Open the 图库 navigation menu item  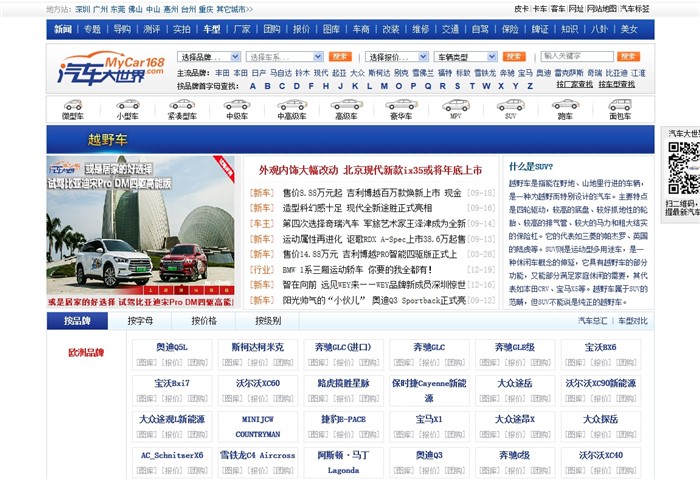(x=331, y=29)
